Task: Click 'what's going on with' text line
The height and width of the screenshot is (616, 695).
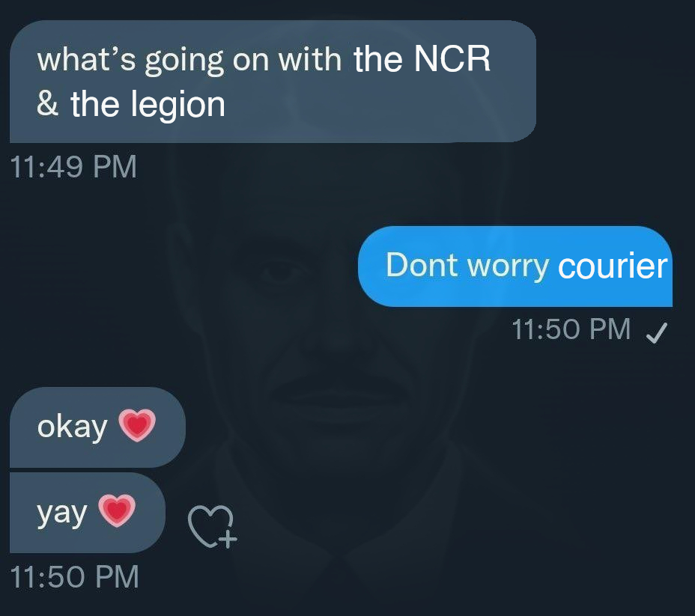Action: point(189,60)
